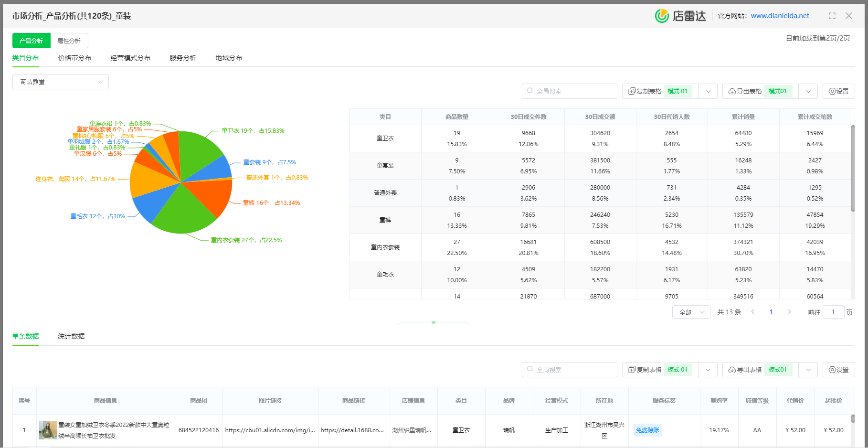Click product id 684522120416
The width and height of the screenshot is (868, 448).
point(199,430)
